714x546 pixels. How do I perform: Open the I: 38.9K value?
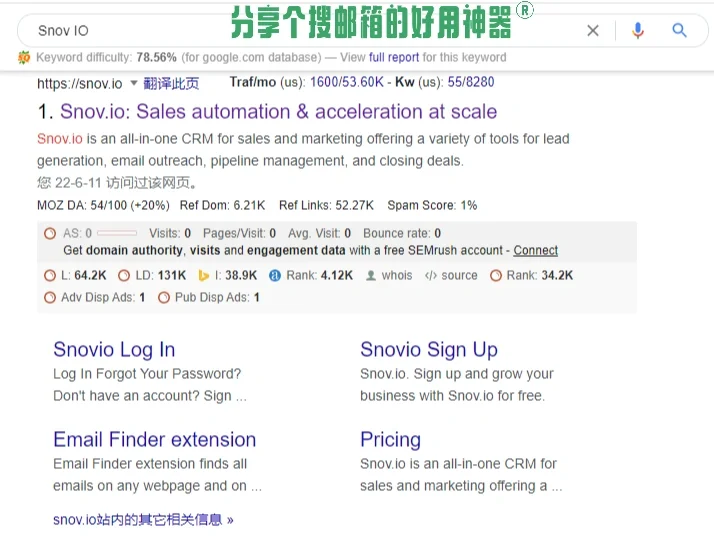(241, 276)
